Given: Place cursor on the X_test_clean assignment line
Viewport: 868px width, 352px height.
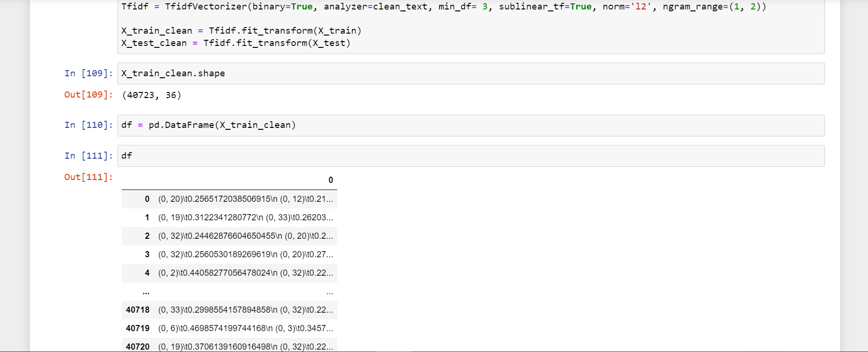Looking at the screenshot, I should [x=235, y=43].
